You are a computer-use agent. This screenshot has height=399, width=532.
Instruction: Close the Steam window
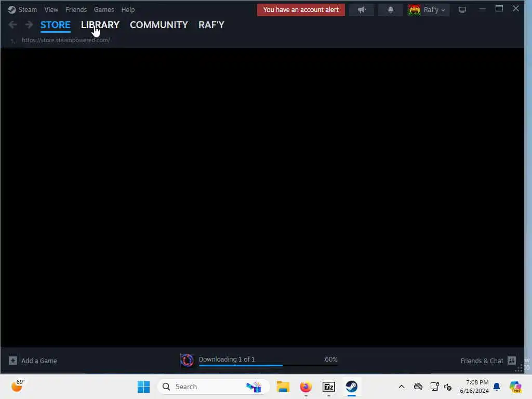click(x=516, y=8)
